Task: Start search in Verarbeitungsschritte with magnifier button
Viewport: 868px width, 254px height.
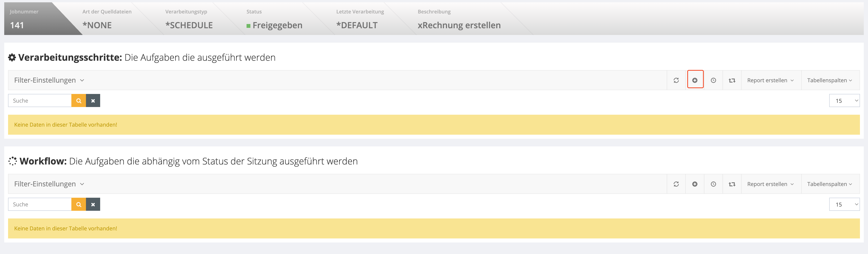Action: [78, 100]
